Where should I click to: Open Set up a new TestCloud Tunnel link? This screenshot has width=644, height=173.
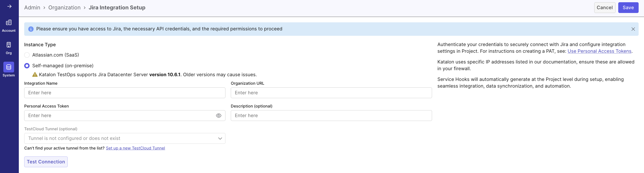pos(136,148)
